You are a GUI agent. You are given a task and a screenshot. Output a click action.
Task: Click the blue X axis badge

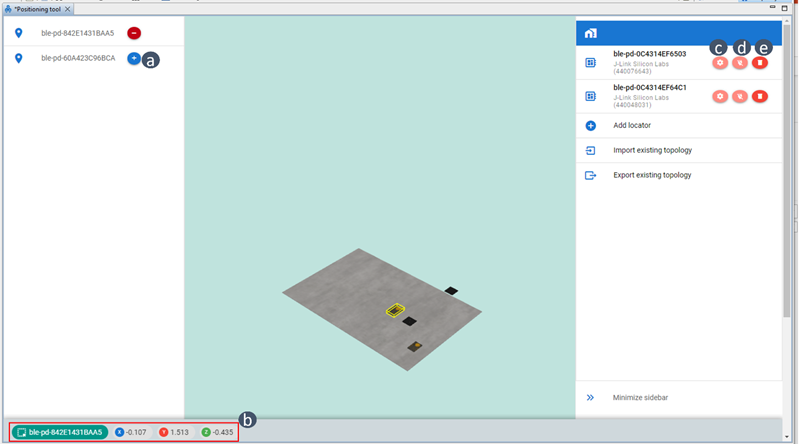point(119,432)
